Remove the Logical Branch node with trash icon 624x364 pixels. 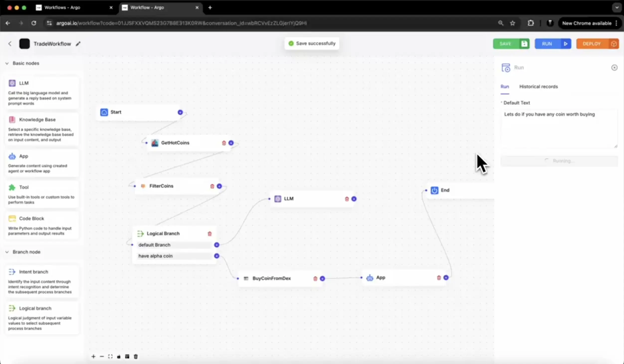[x=209, y=234]
